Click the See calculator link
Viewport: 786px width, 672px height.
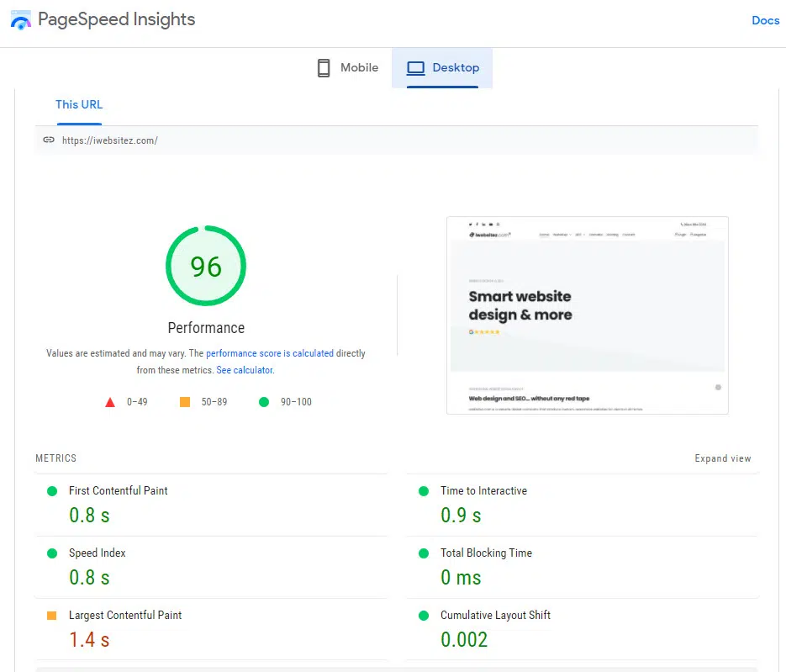pos(245,369)
